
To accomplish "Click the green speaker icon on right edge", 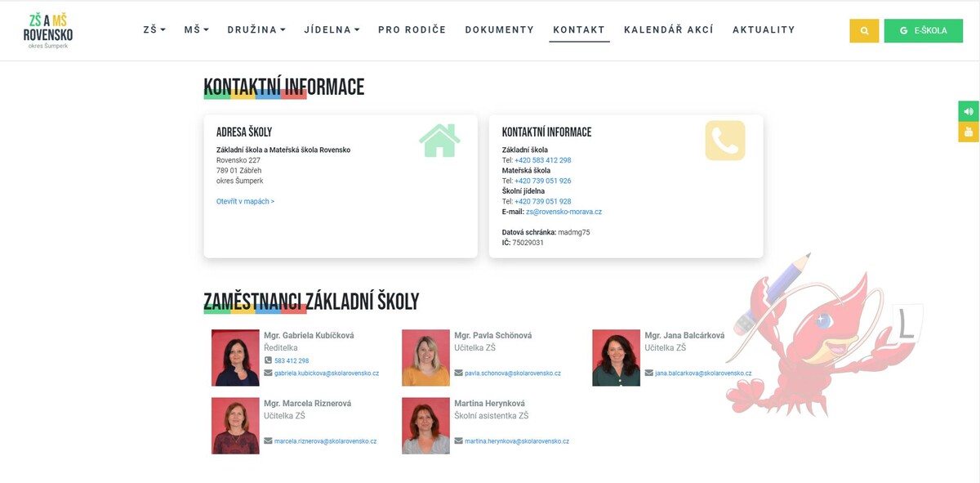I will pos(969,111).
